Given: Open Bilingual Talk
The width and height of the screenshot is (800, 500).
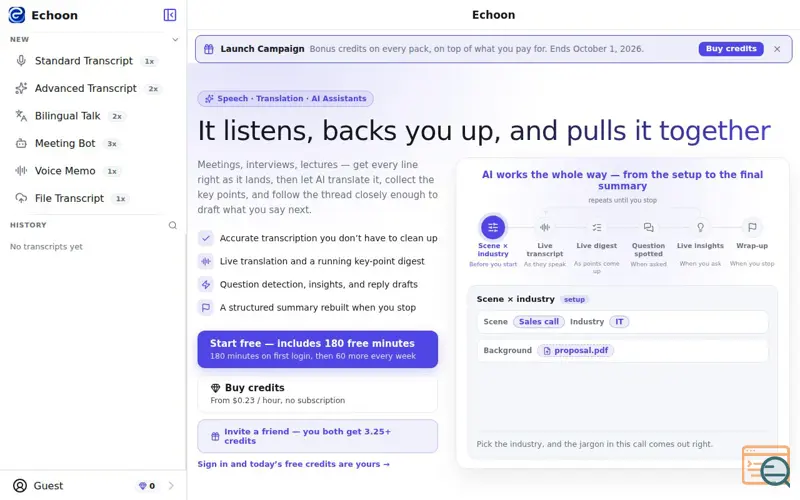Looking at the screenshot, I should coord(93,116).
